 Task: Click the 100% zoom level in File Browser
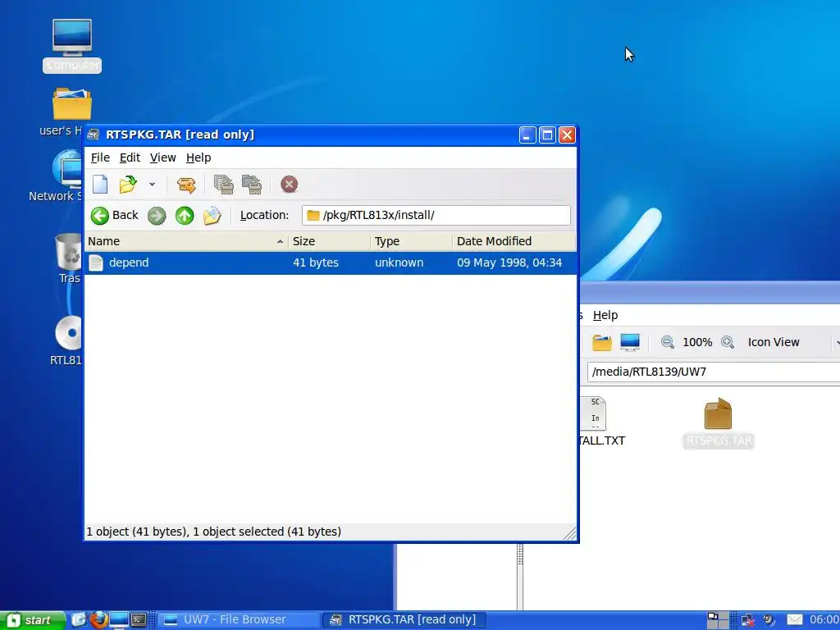[697, 342]
